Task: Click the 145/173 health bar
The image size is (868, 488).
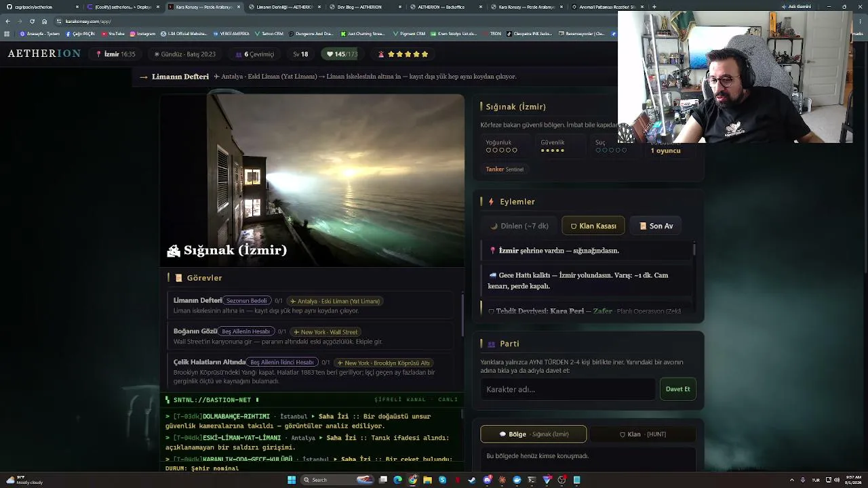Action: [x=342, y=54]
